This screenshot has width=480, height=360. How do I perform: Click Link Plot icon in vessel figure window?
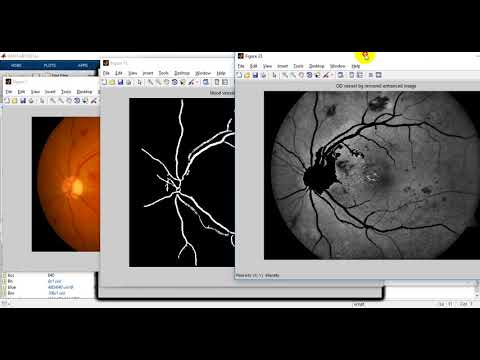[x=206, y=82]
